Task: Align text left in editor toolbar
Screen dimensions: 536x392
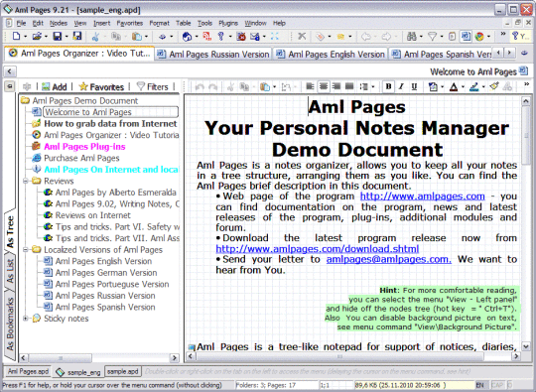Action: (x=310, y=86)
